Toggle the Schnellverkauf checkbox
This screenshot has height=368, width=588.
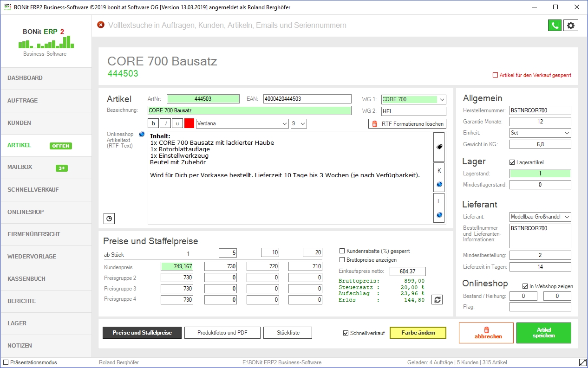tap(346, 333)
